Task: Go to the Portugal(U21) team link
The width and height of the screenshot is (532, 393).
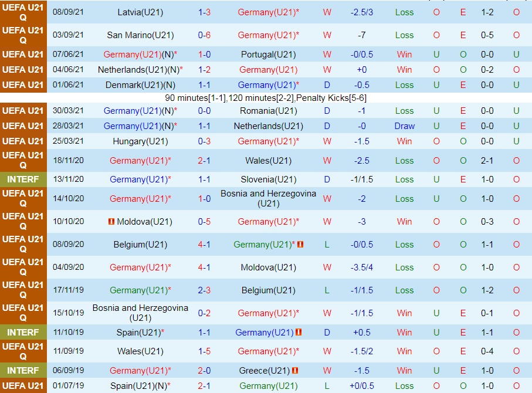Action: (265, 55)
